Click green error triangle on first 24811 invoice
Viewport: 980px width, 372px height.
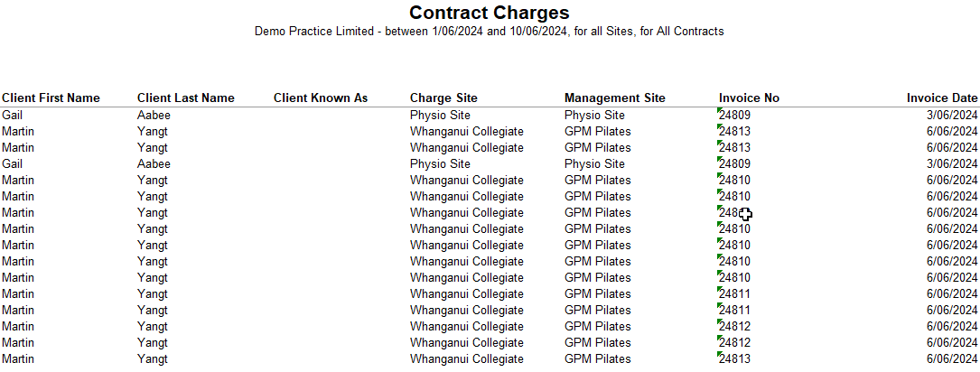pos(719,288)
